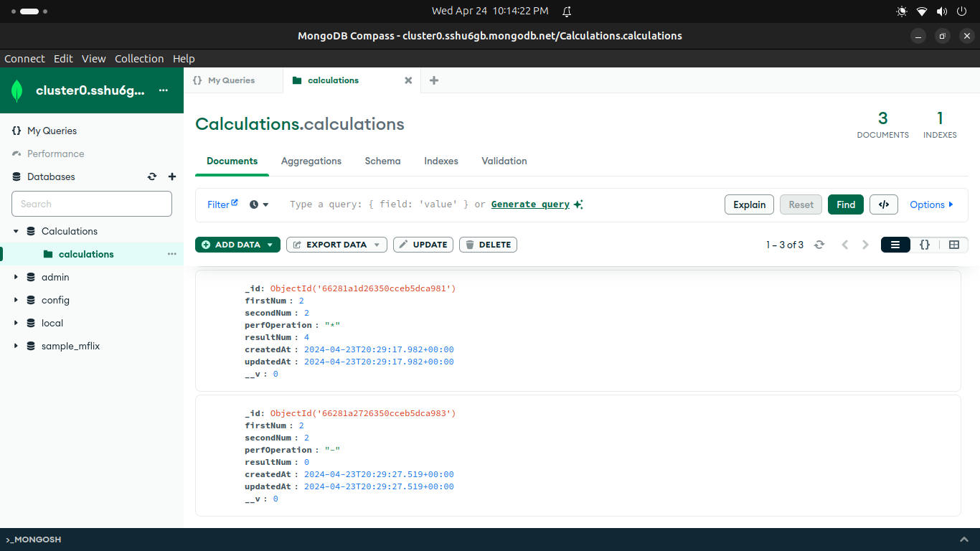Open the _MONGOSH shell bar
Image resolution: width=980 pixels, height=551 pixels.
490,540
